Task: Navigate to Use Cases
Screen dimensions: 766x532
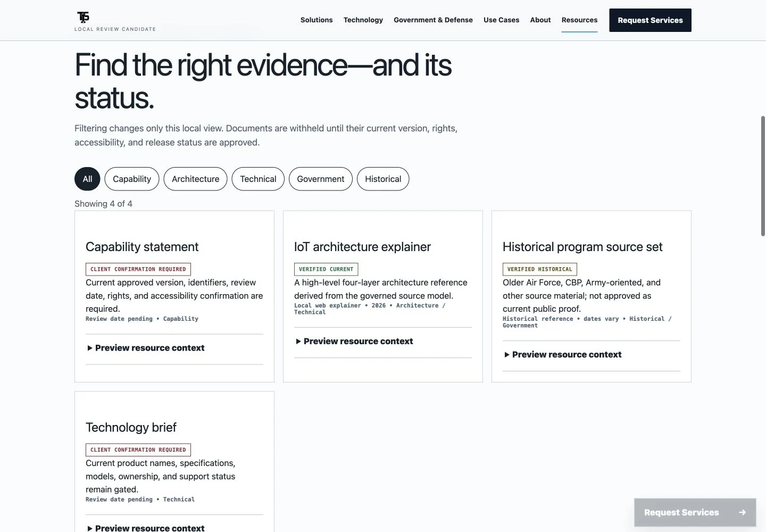Action: pos(501,20)
